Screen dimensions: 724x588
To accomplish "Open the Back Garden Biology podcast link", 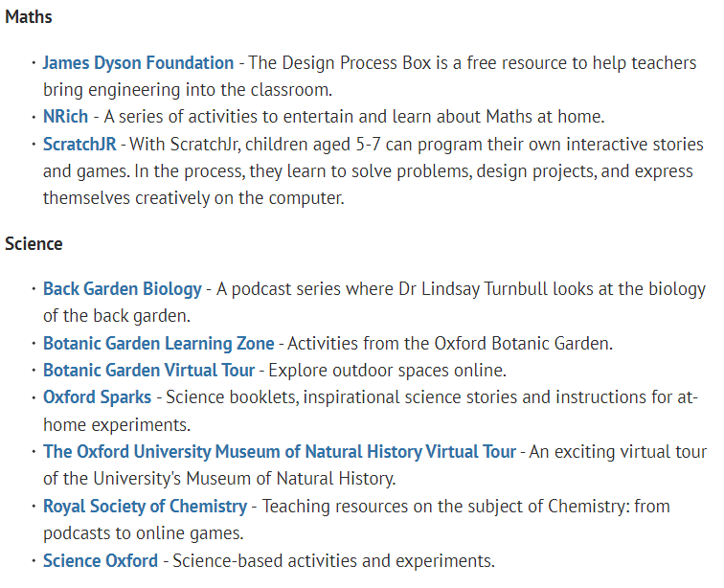I will coord(123,289).
